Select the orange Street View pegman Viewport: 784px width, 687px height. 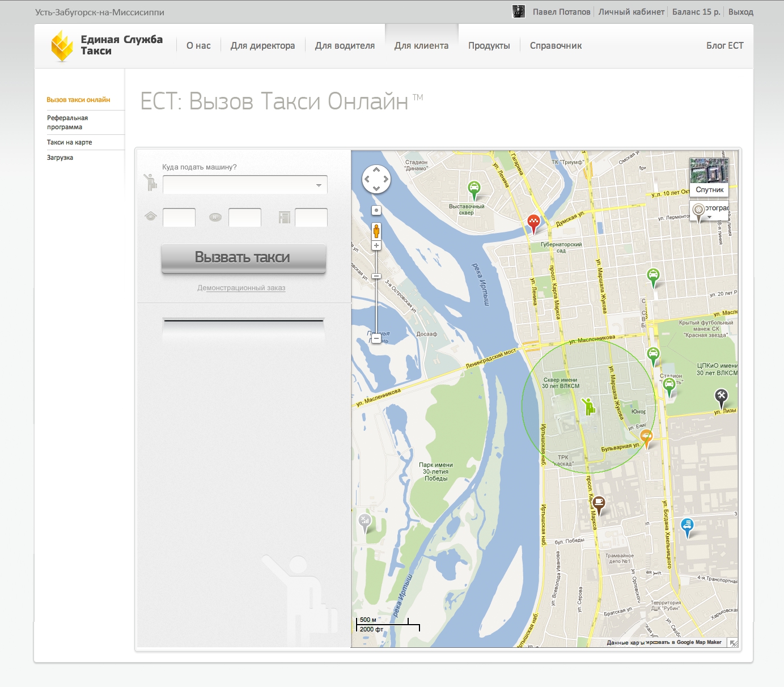click(x=376, y=231)
